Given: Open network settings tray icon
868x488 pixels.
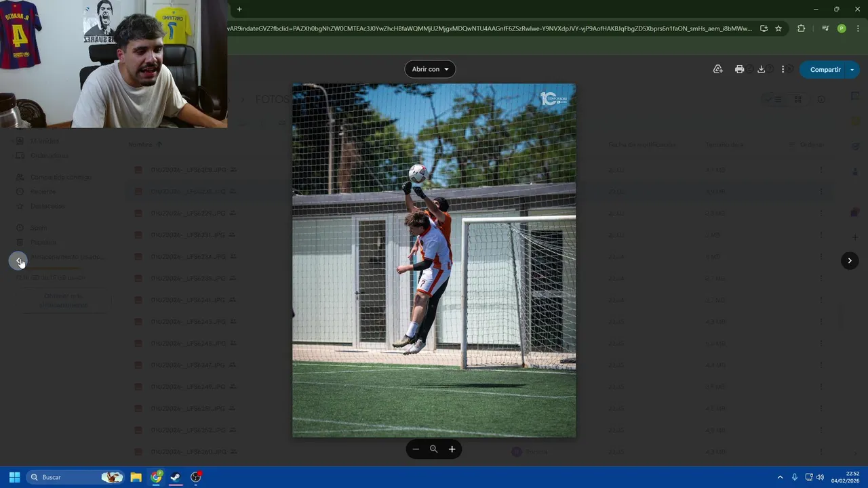Looking at the screenshot, I should [808, 477].
